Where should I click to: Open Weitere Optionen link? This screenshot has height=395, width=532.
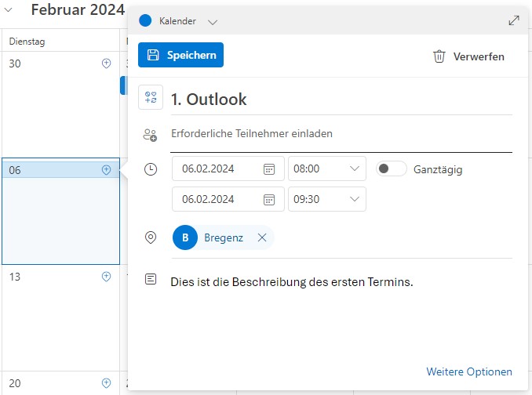[468, 371]
